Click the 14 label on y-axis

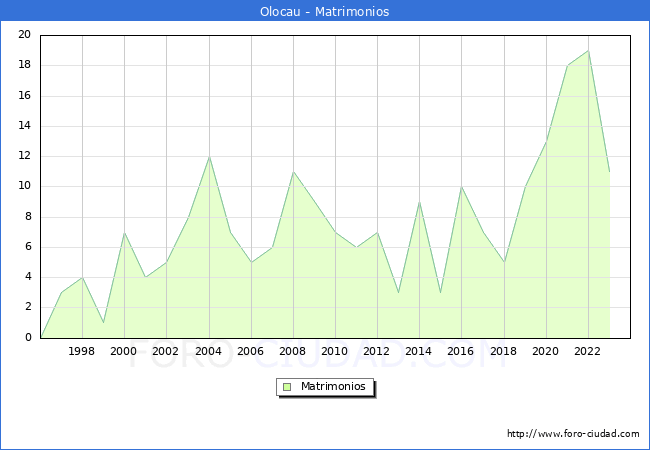(x=24, y=126)
